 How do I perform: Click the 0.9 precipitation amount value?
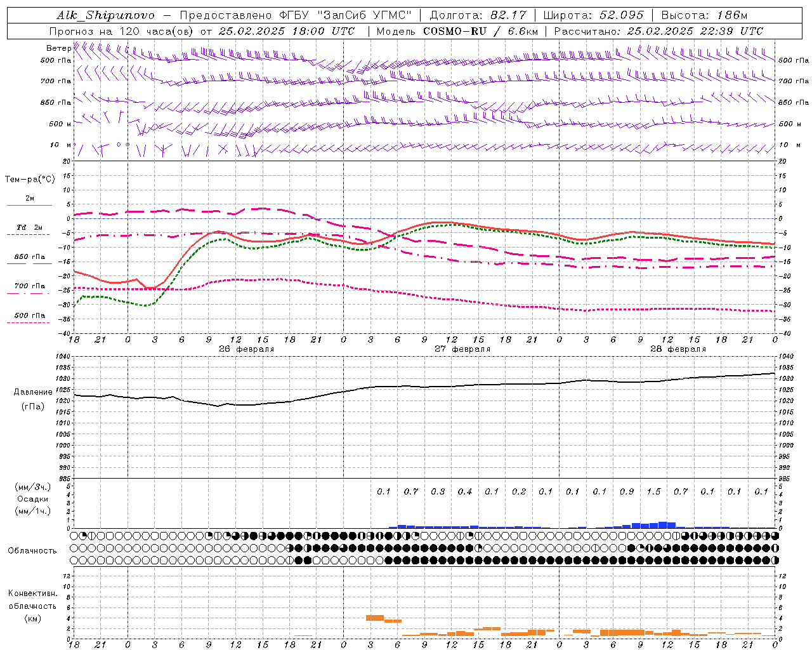click(x=627, y=491)
